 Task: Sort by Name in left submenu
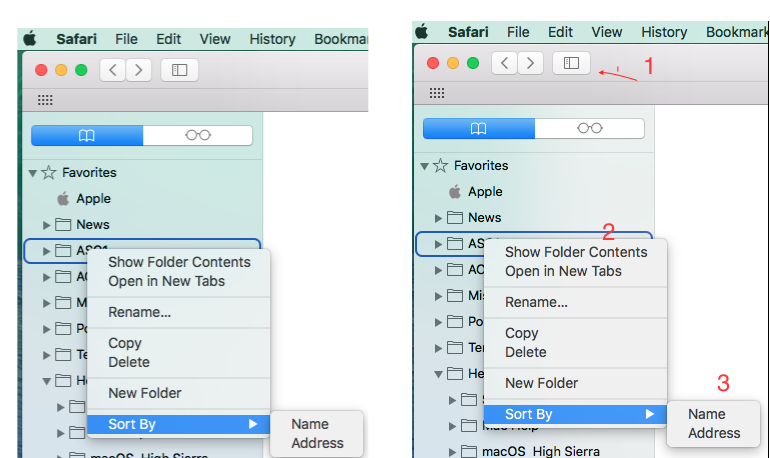pyautogui.click(x=317, y=424)
